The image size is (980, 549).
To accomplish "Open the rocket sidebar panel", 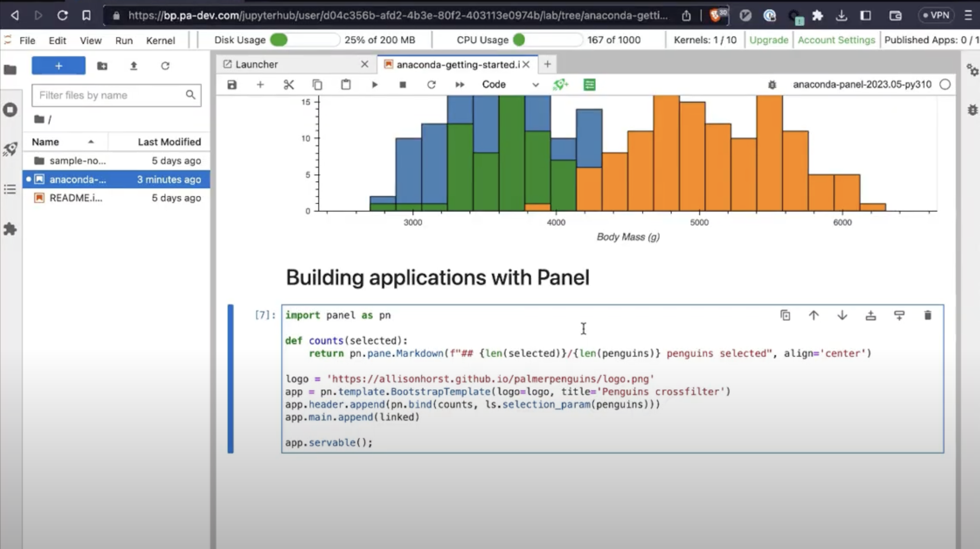I will coord(10,149).
